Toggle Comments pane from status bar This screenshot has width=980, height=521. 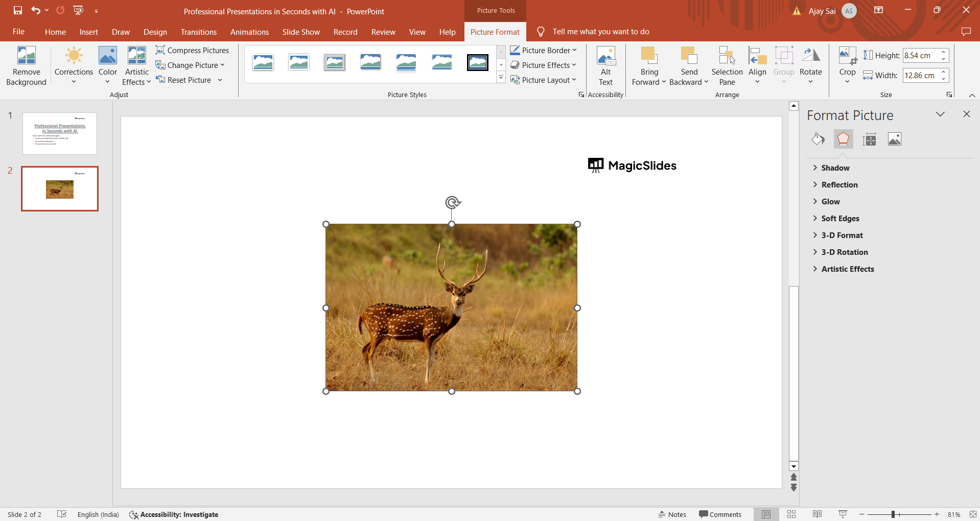click(720, 514)
